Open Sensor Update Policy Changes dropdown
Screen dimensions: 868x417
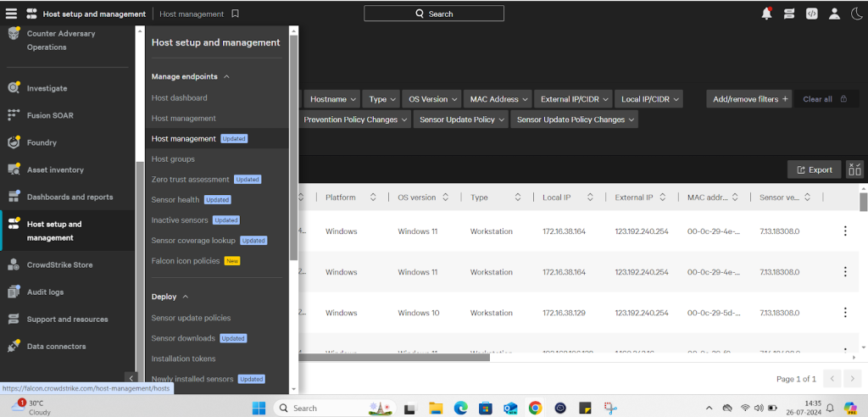pos(574,120)
